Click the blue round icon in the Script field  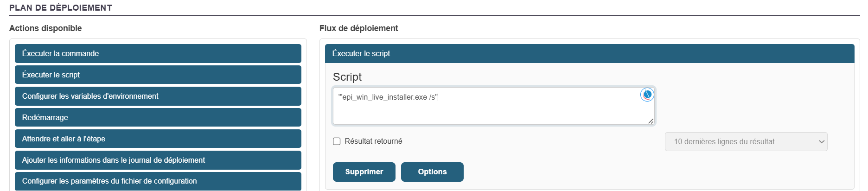(x=647, y=95)
